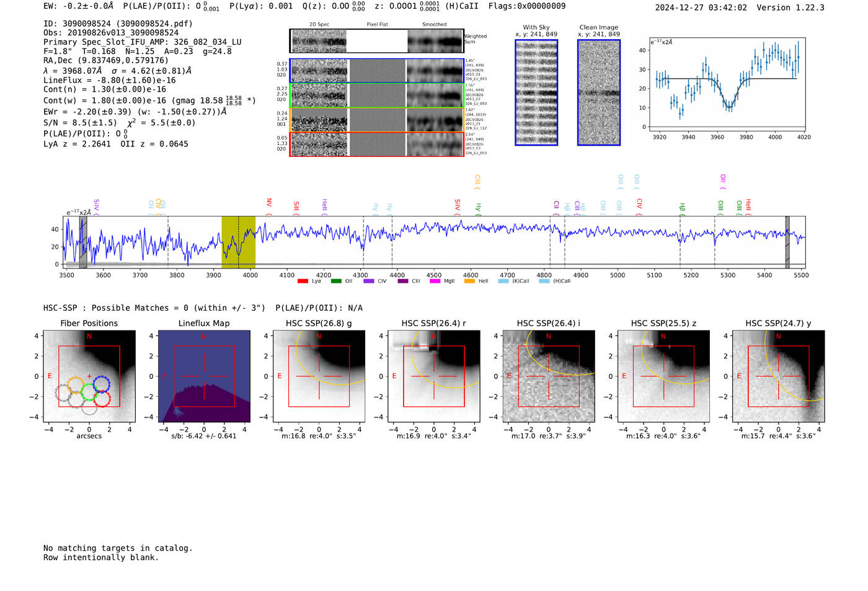Screen dimensions: 868x591
Task: Click the Obs: 20190826v013_3090098524 line
Action: coord(111,33)
